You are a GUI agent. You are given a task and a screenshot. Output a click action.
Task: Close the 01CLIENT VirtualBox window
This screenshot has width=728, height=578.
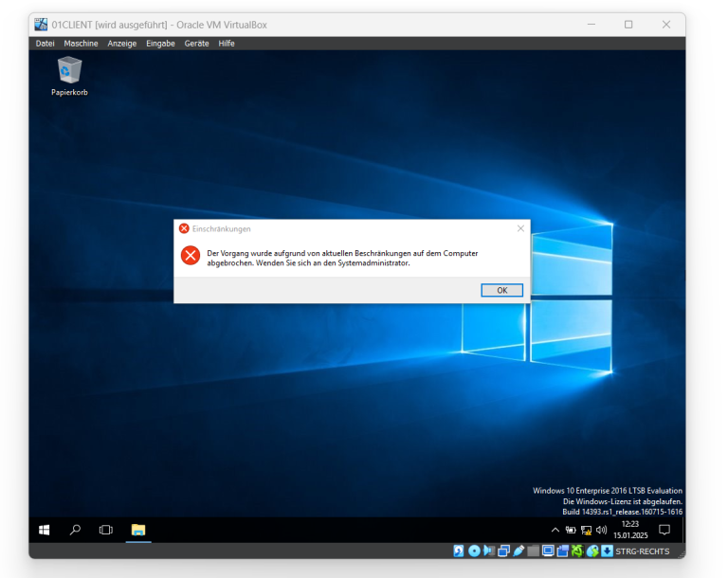coord(666,24)
